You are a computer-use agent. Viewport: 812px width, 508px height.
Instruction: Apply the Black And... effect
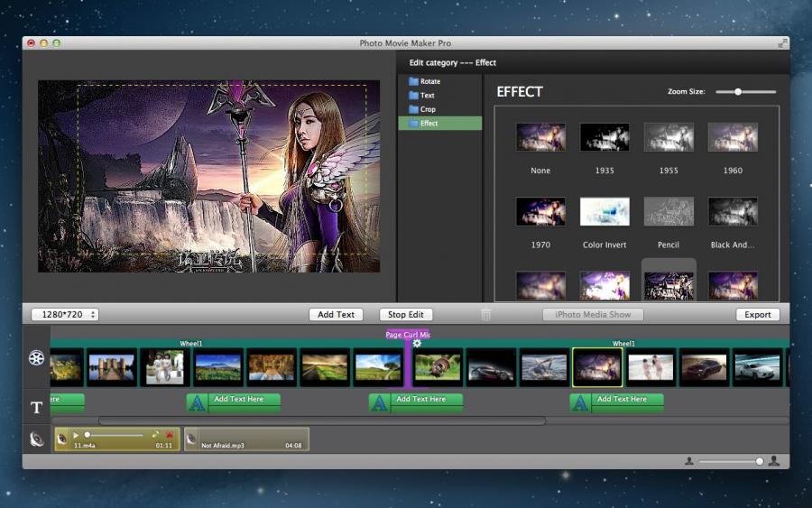[733, 211]
